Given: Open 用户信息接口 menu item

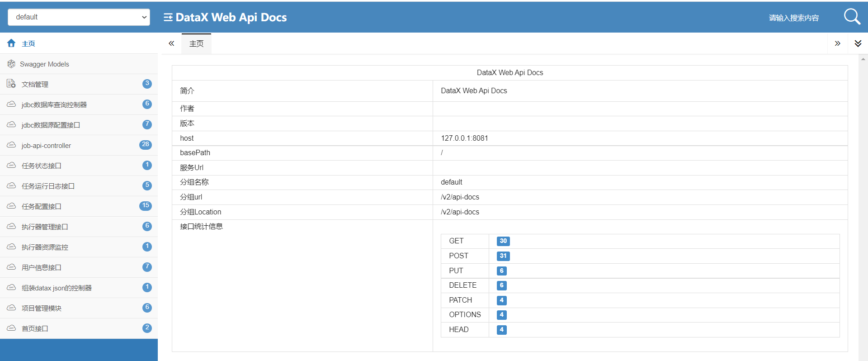Looking at the screenshot, I should click(79, 267).
